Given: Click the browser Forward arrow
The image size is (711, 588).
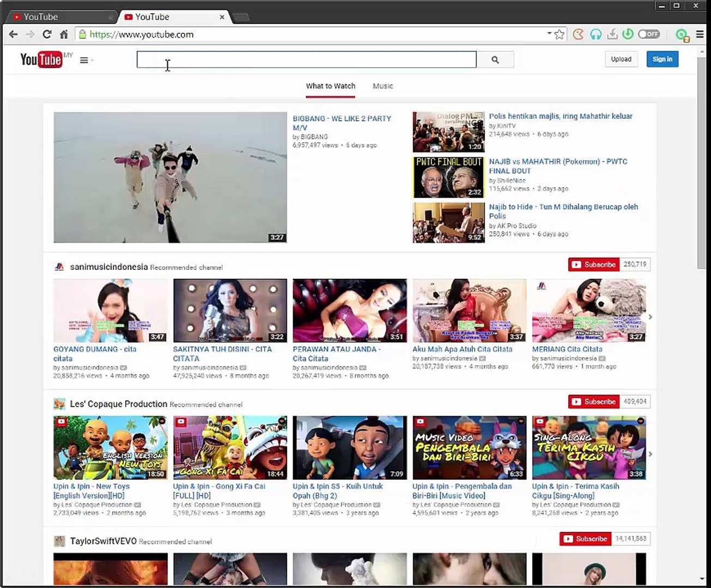Looking at the screenshot, I should [31, 34].
